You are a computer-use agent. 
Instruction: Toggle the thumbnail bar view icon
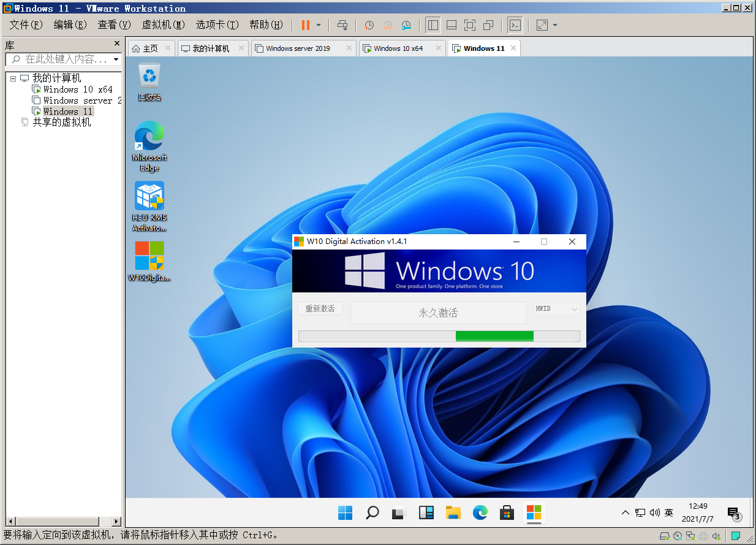coord(452,25)
